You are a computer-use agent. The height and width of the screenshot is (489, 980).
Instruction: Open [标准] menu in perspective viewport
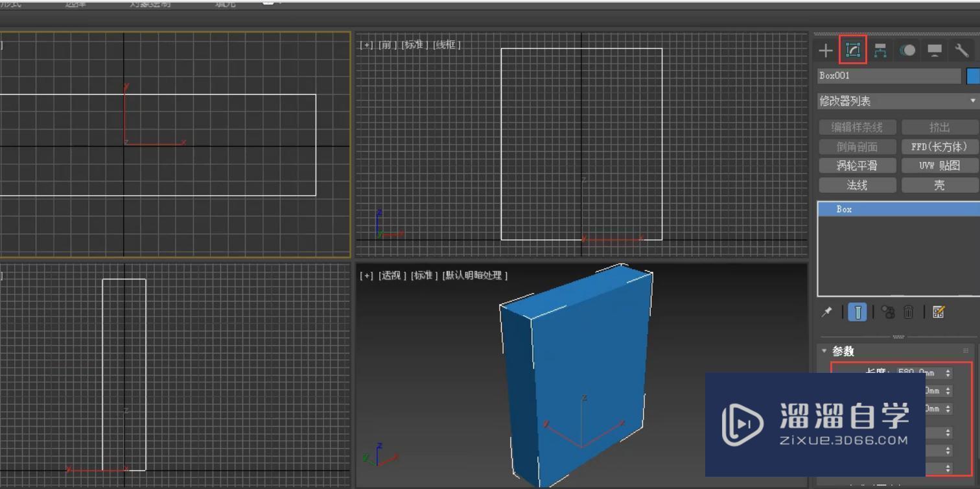[425, 276]
